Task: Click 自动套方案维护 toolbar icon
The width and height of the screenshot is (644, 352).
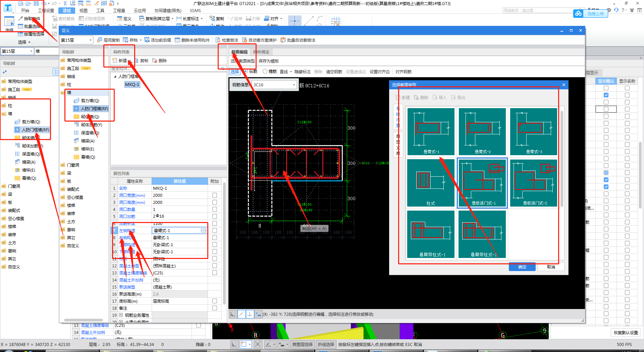Action: tap(245, 40)
